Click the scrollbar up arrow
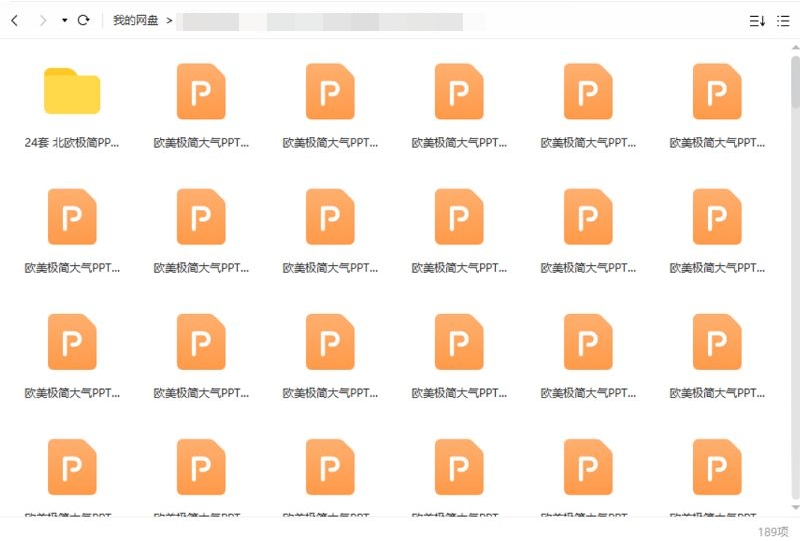 coord(795,47)
